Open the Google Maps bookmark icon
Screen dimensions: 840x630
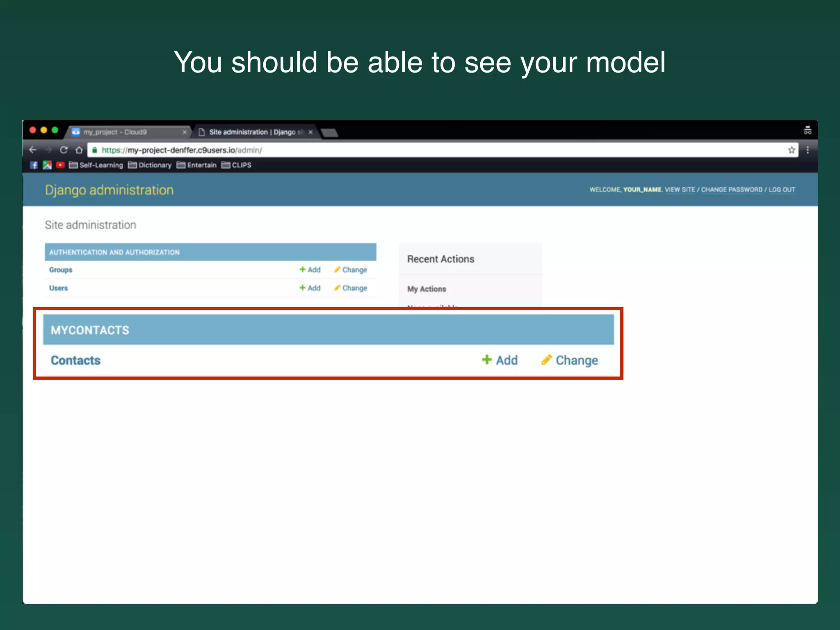point(47,165)
